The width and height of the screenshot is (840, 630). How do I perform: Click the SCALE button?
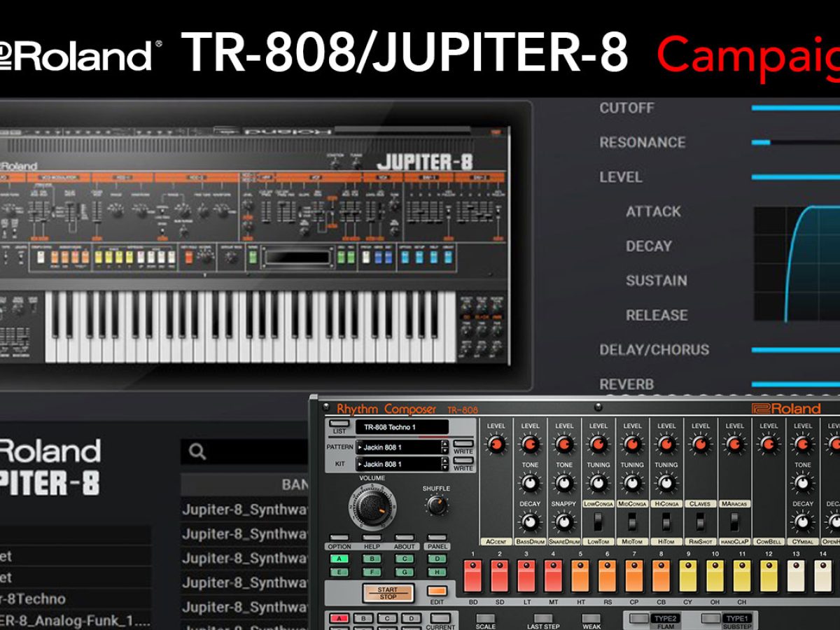point(485,619)
